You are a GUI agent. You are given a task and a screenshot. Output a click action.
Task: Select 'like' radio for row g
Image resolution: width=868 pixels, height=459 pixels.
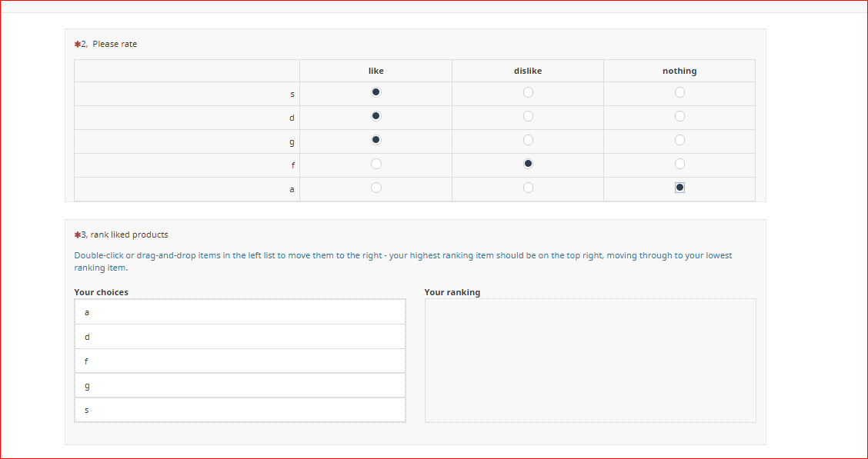tap(376, 140)
